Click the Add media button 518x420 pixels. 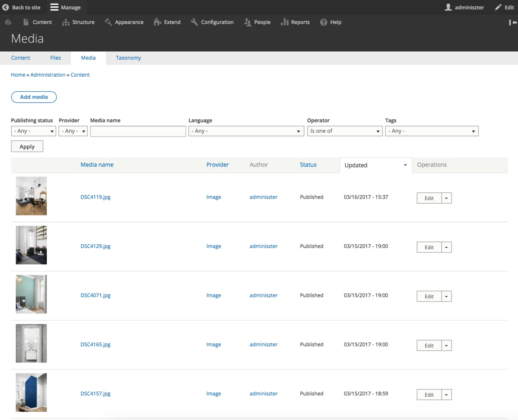click(x=34, y=97)
